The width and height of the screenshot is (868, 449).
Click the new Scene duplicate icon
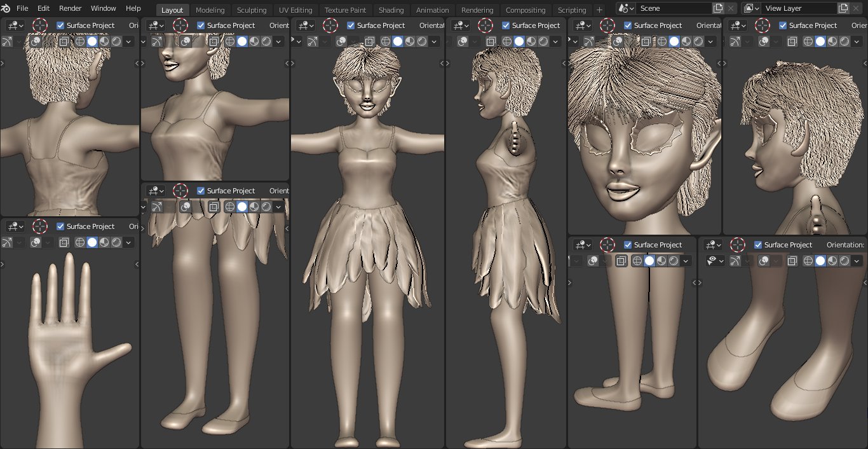pos(719,8)
